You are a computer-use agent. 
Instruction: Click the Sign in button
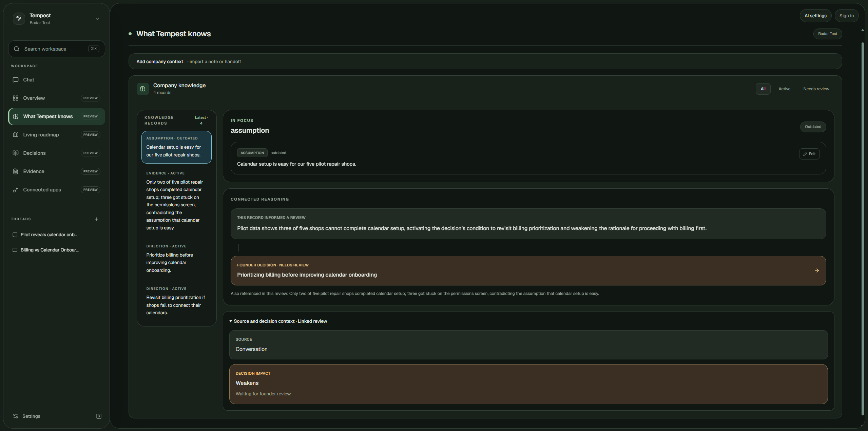(846, 16)
